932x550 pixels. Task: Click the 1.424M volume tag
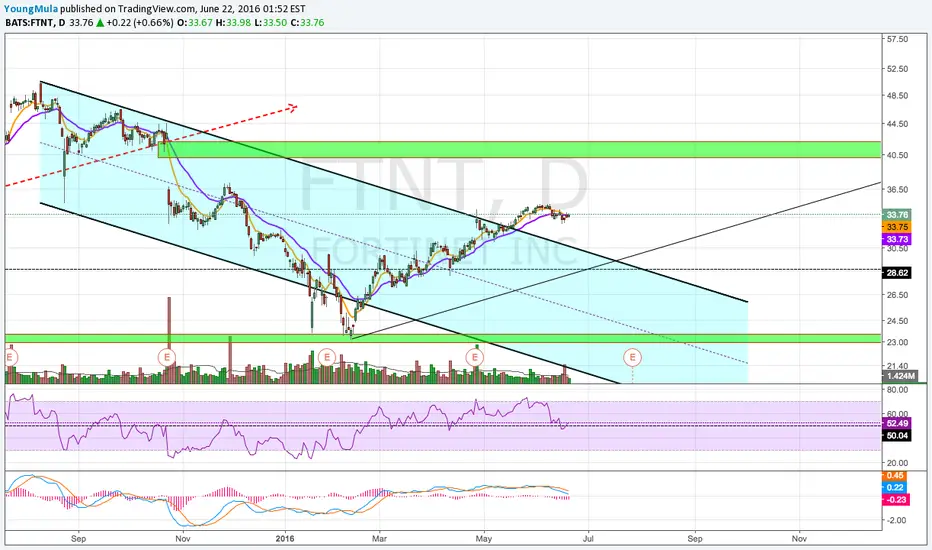[x=900, y=376]
